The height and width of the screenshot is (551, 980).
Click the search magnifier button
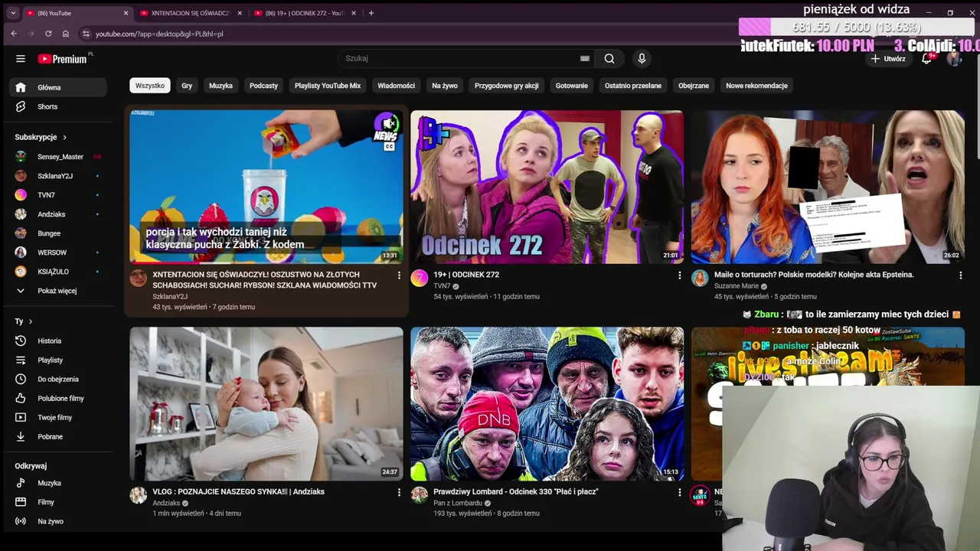[x=609, y=58]
